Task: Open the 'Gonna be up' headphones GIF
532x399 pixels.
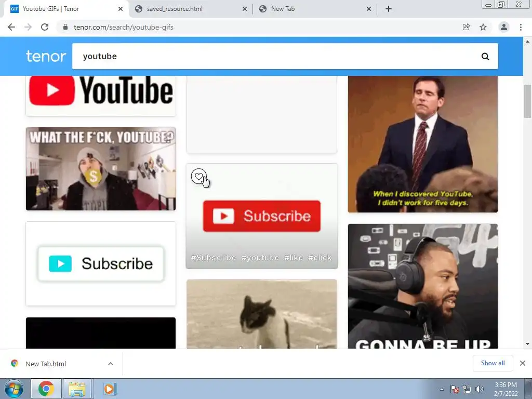Action: (423, 286)
